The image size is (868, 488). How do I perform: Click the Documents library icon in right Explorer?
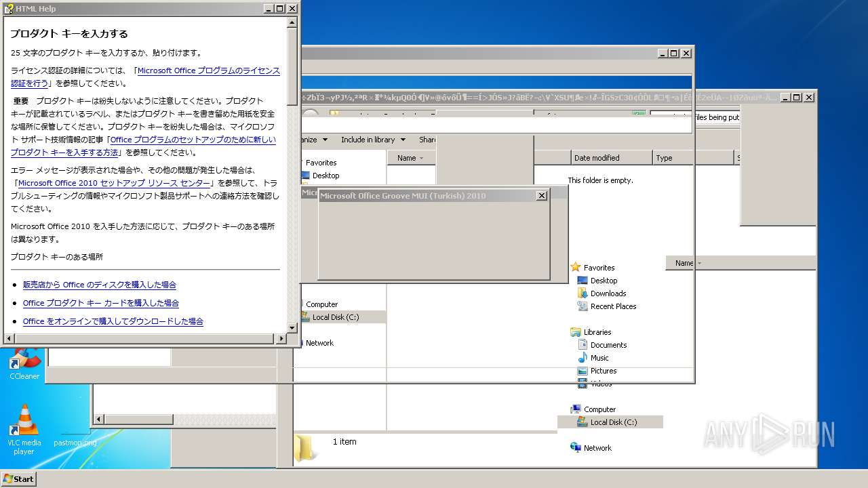coord(583,345)
